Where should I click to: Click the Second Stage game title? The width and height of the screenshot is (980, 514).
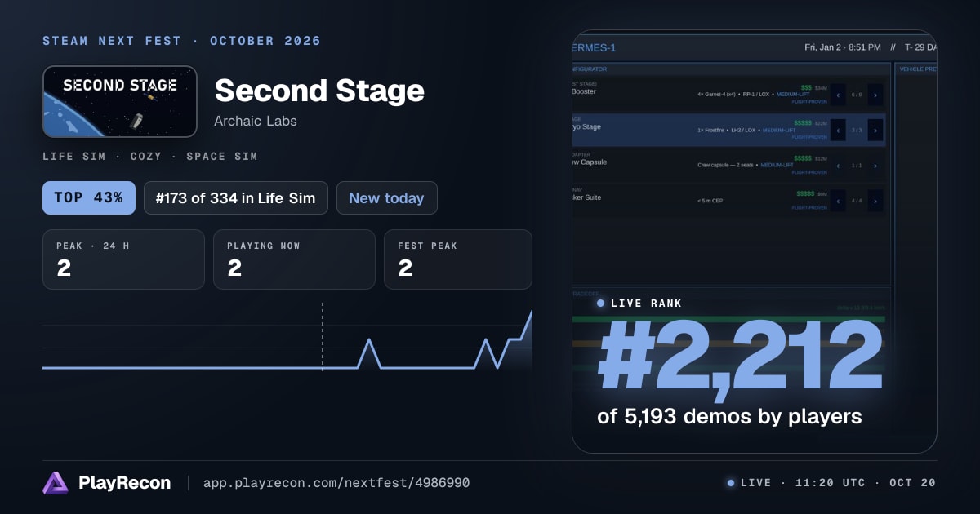(319, 91)
